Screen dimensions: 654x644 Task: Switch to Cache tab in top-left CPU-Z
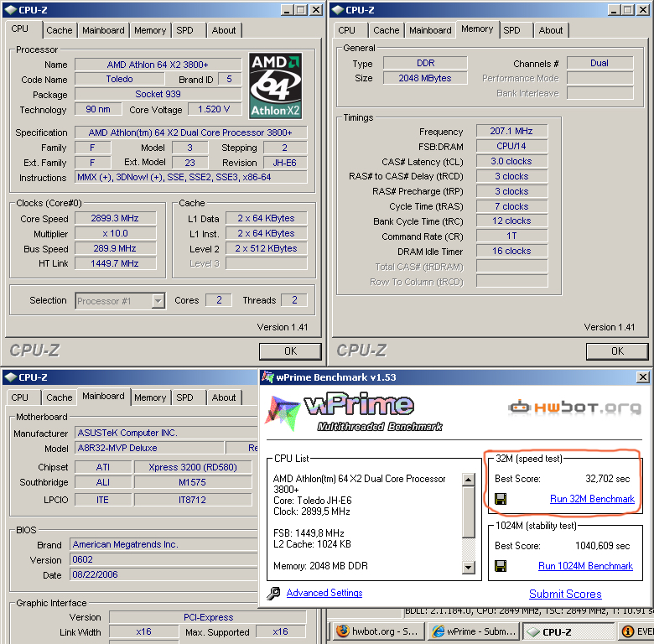(60, 30)
